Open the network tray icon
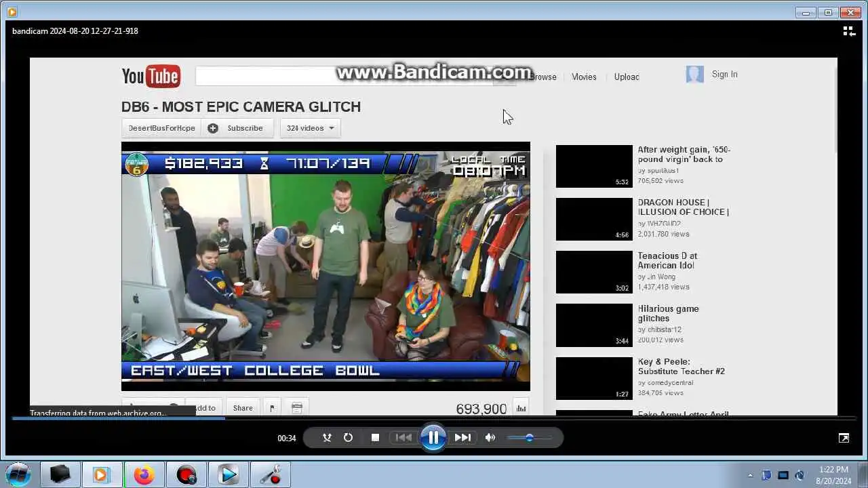Viewport: 868px width, 488px height. tap(783, 475)
